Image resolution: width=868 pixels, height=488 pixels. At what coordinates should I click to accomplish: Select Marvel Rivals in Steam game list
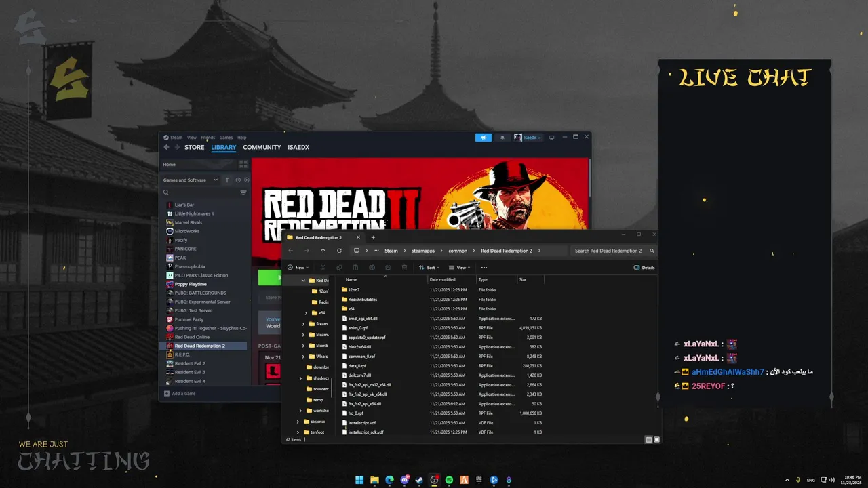pos(188,222)
